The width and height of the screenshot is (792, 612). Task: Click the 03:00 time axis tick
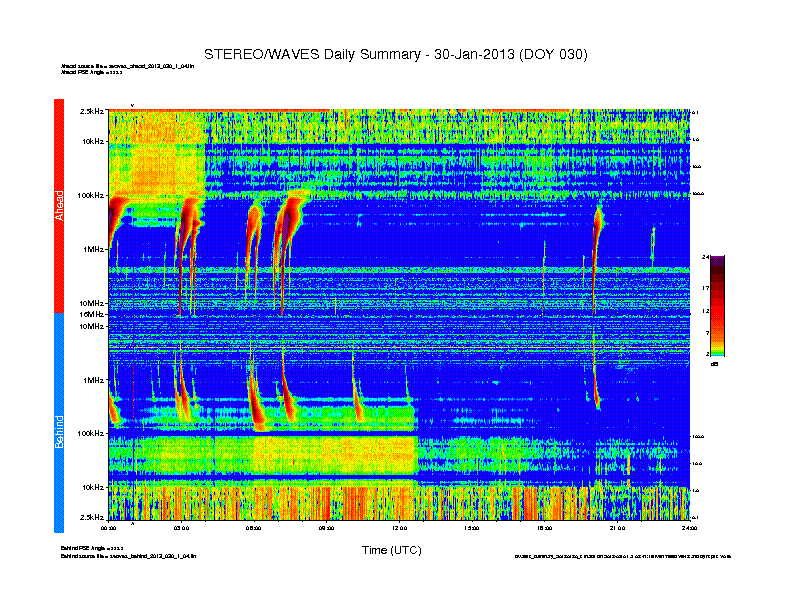181,528
